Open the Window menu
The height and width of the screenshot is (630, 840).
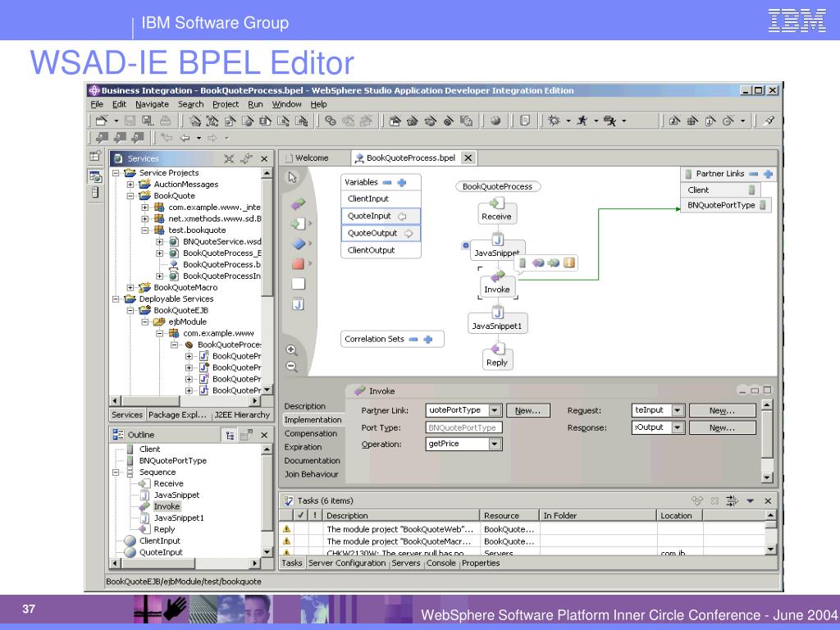click(x=286, y=104)
